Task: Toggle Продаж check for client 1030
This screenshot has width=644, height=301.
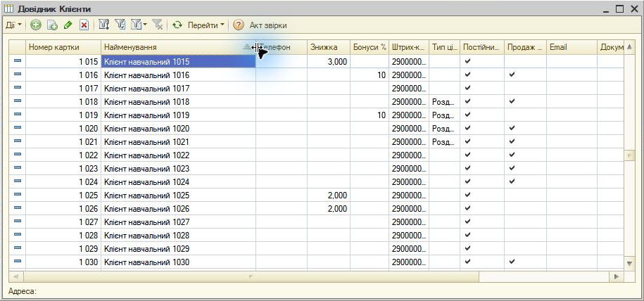Action: pyautogui.click(x=512, y=262)
